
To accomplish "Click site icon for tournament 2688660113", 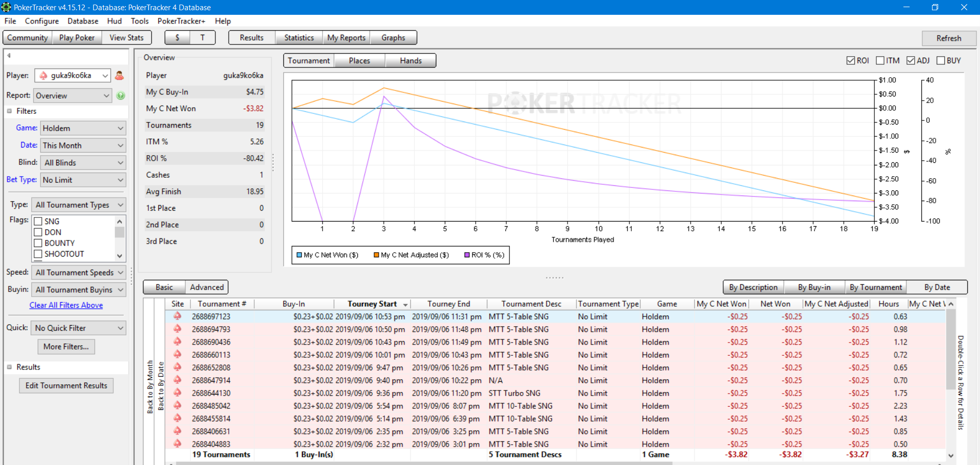I will point(177,355).
